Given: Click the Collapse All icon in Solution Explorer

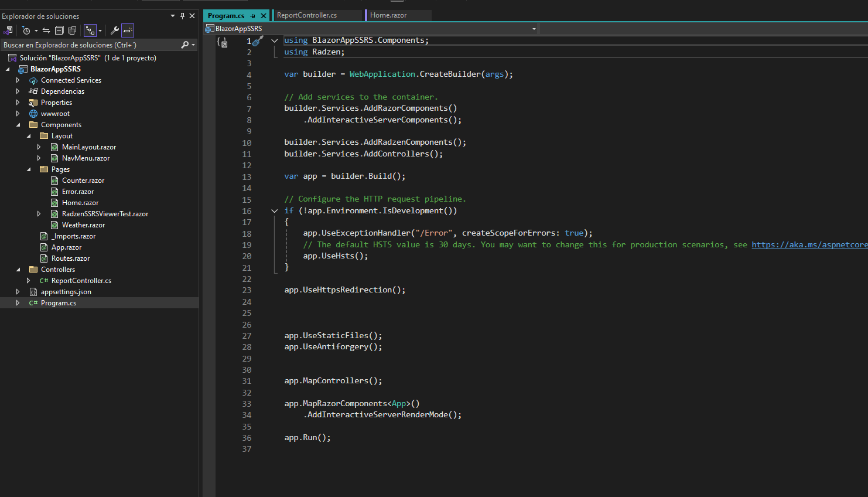Looking at the screenshot, I should pyautogui.click(x=59, y=30).
